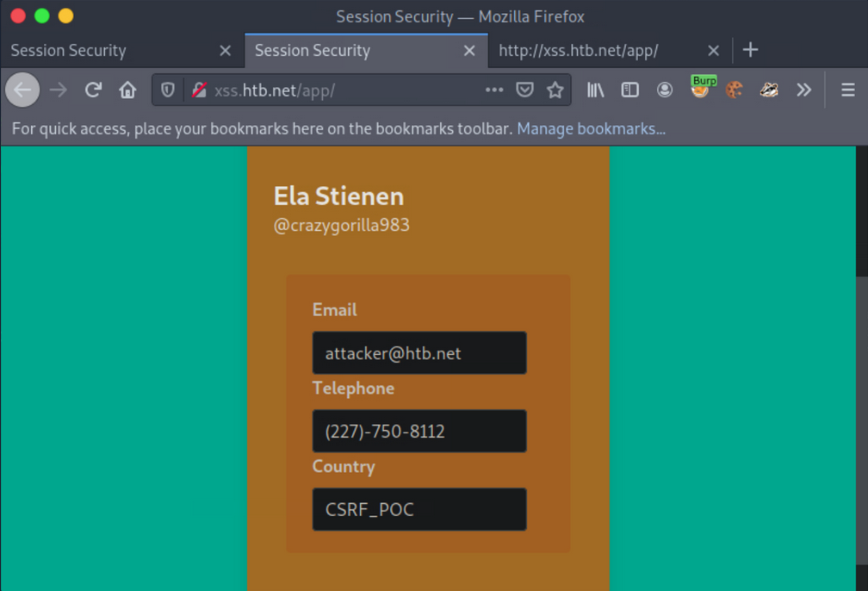The height and width of the screenshot is (591, 868).
Task: Open the Library history and bookmarks icon
Action: pyautogui.click(x=595, y=90)
